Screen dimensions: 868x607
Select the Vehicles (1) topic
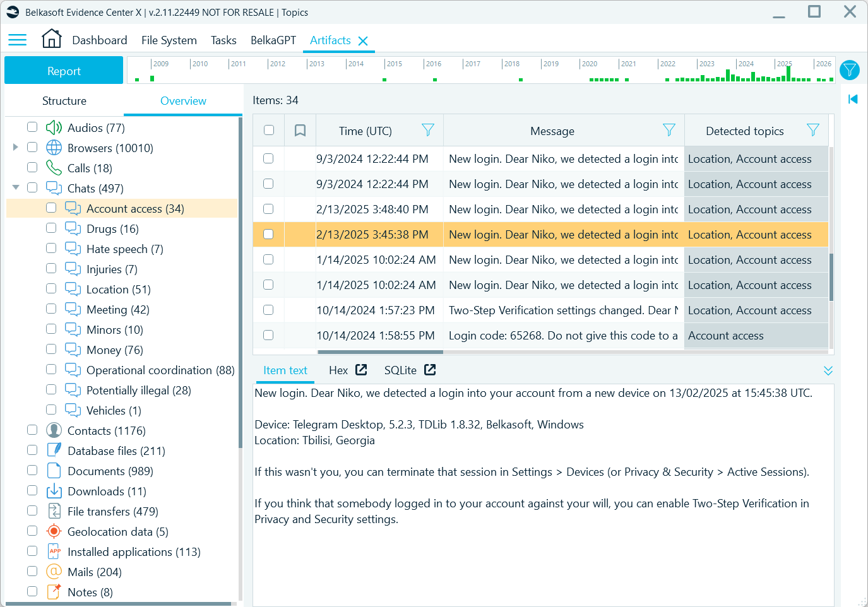click(x=114, y=411)
